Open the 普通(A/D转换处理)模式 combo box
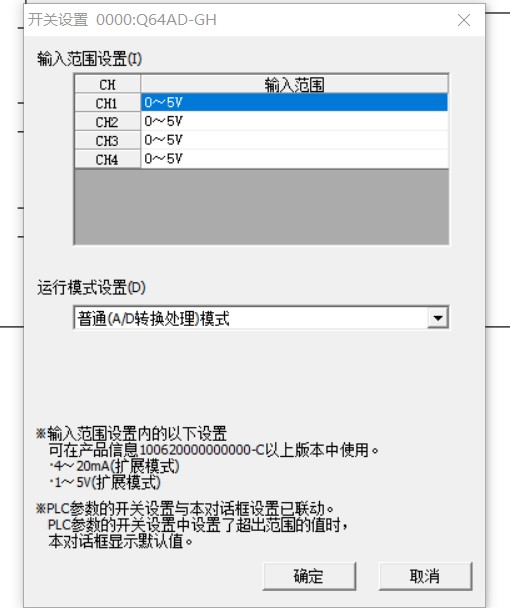510x608 pixels. point(261,318)
